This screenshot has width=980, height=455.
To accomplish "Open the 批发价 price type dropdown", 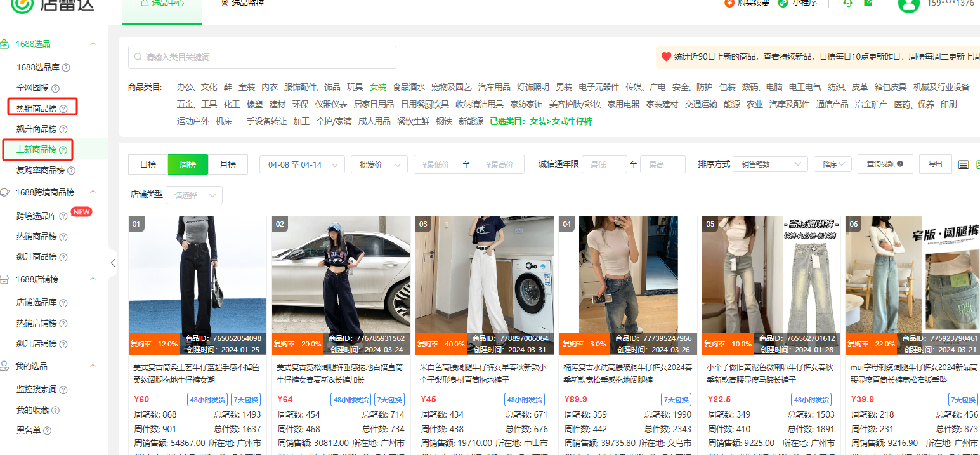I will click(x=379, y=164).
